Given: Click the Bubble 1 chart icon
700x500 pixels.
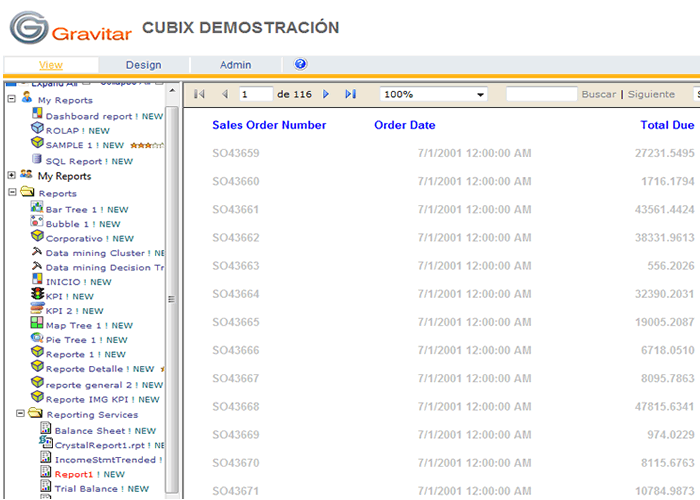Looking at the screenshot, I should [37, 221].
